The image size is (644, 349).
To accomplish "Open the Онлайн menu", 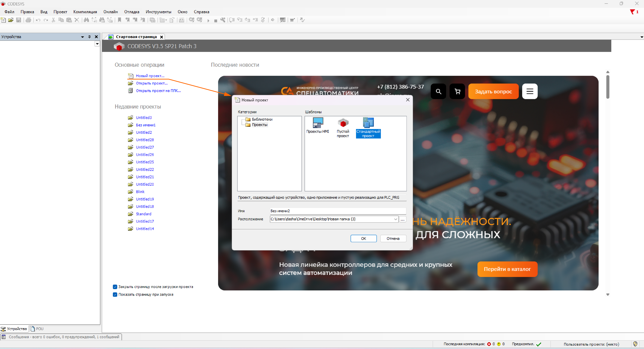I will pyautogui.click(x=110, y=12).
